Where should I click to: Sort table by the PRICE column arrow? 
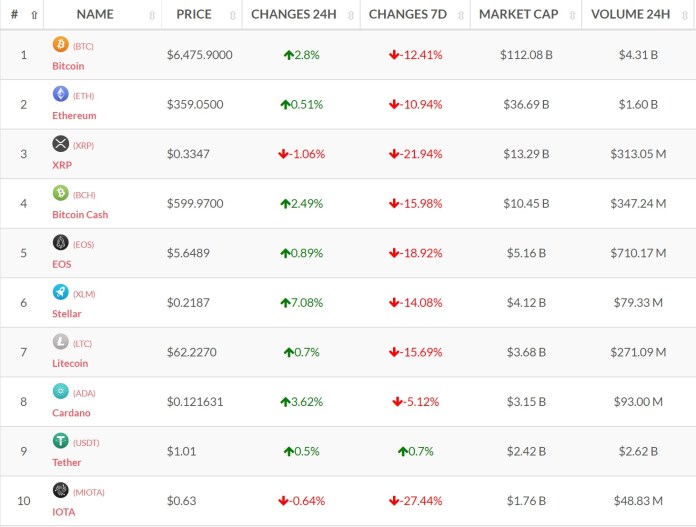(x=233, y=16)
